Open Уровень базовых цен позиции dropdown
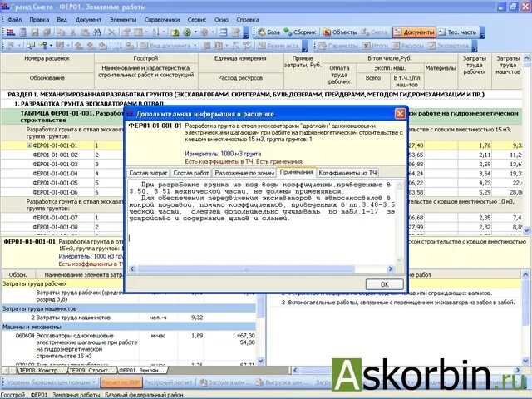The width and height of the screenshot is (532, 399). point(52,382)
